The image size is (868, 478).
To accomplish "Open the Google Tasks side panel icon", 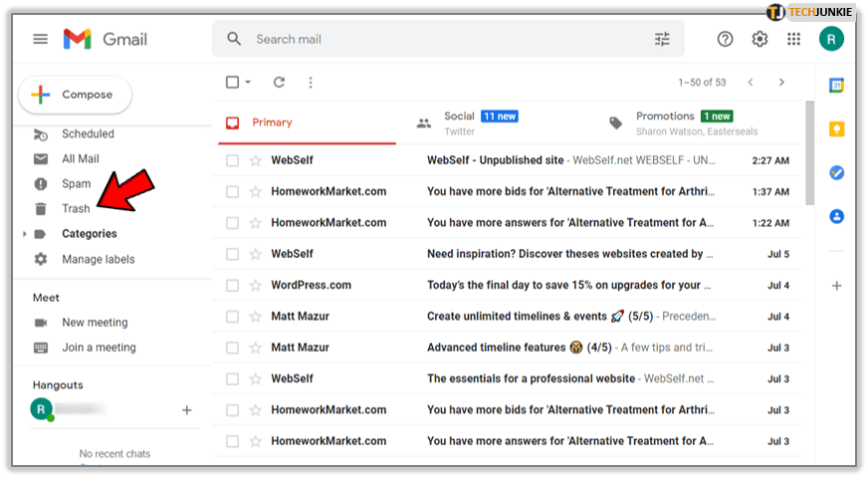I will tap(837, 173).
